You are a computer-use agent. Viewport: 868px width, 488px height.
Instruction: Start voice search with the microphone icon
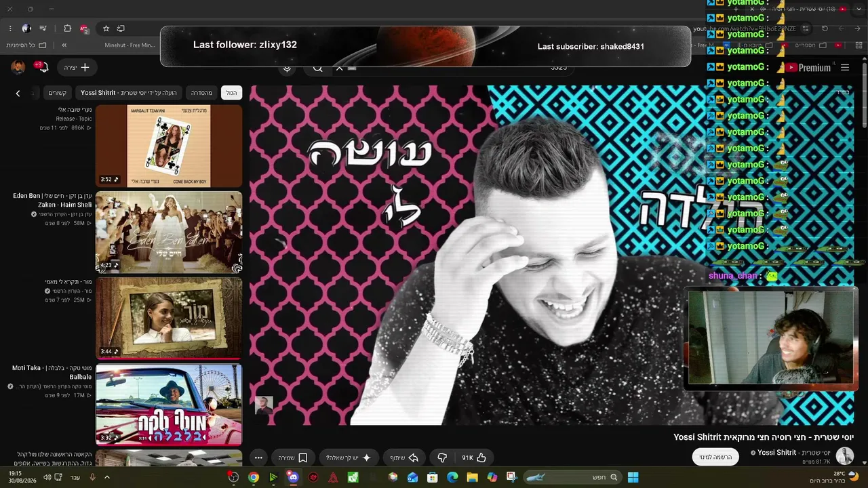pyautogui.click(x=288, y=68)
